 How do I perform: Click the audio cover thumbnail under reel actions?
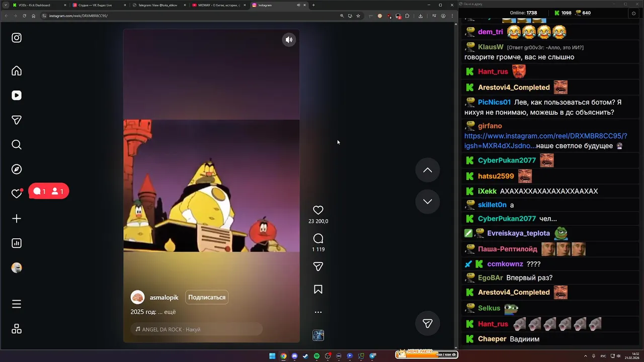coord(318,335)
